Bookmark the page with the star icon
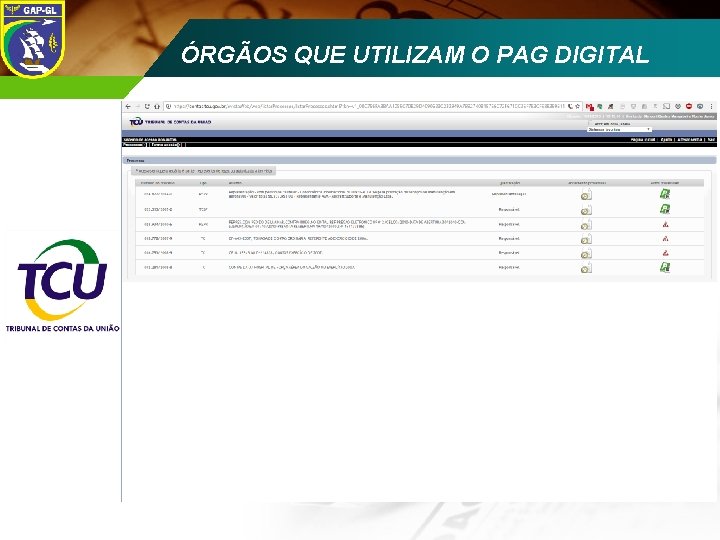 pos(578,107)
